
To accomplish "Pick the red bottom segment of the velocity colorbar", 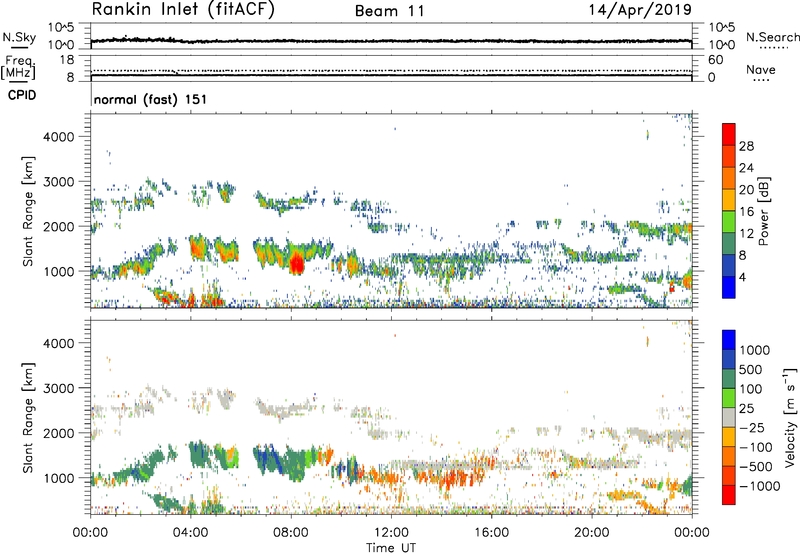I will coord(729,495).
